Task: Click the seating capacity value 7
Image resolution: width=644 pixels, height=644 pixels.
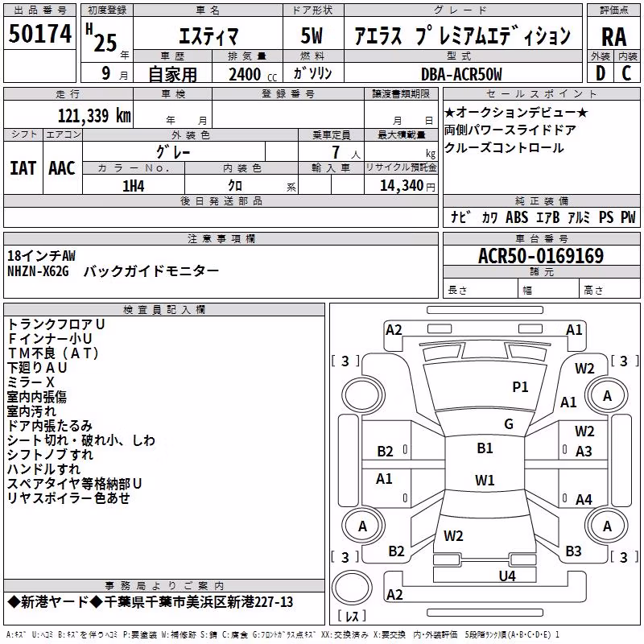Action: 336,152
